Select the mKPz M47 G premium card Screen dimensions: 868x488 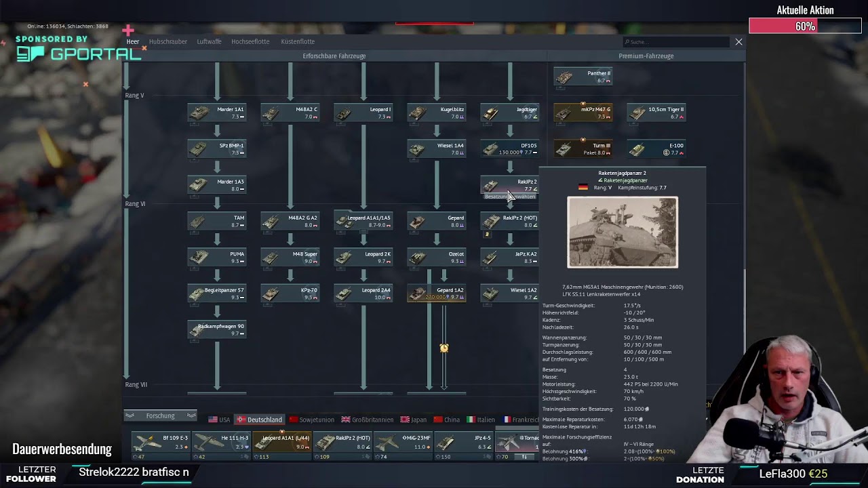tap(583, 113)
